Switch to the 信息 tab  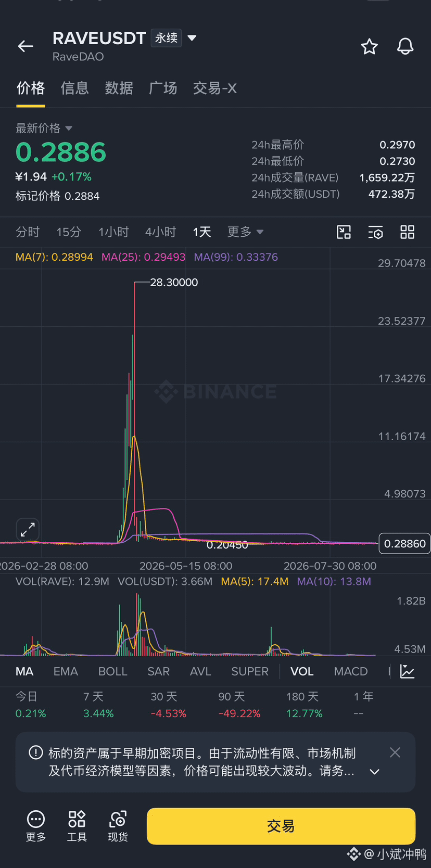pyautogui.click(x=75, y=88)
